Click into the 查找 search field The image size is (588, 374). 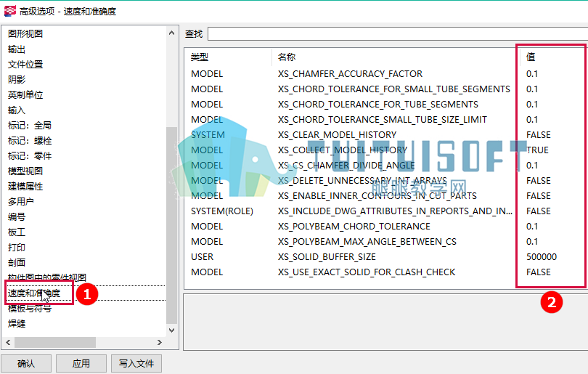(x=398, y=33)
